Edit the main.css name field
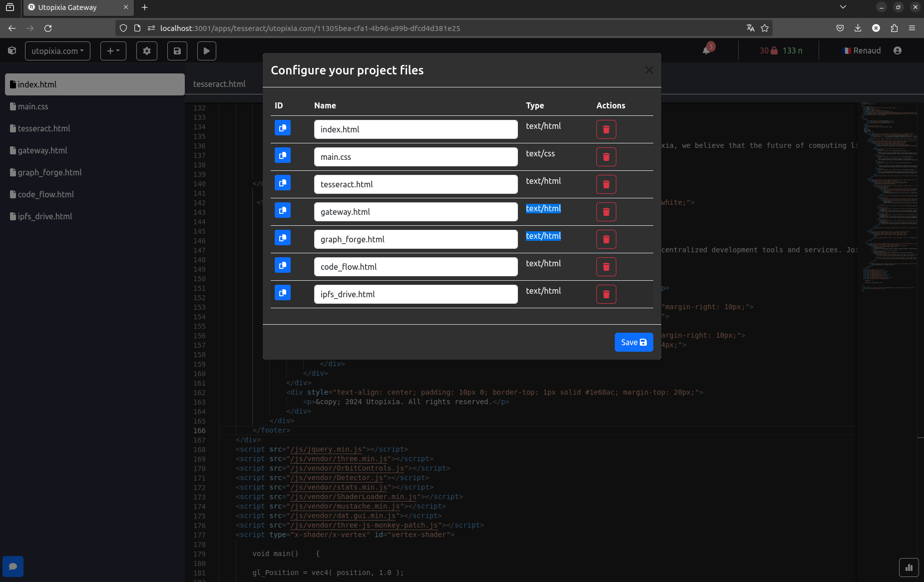The height and width of the screenshot is (582, 924). tap(416, 157)
